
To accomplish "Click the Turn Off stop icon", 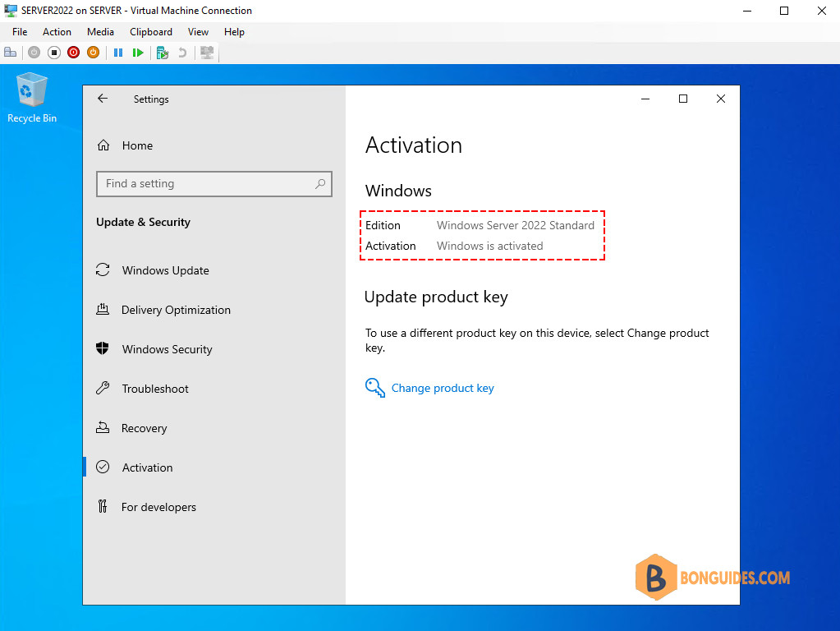I will coord(53,53).
